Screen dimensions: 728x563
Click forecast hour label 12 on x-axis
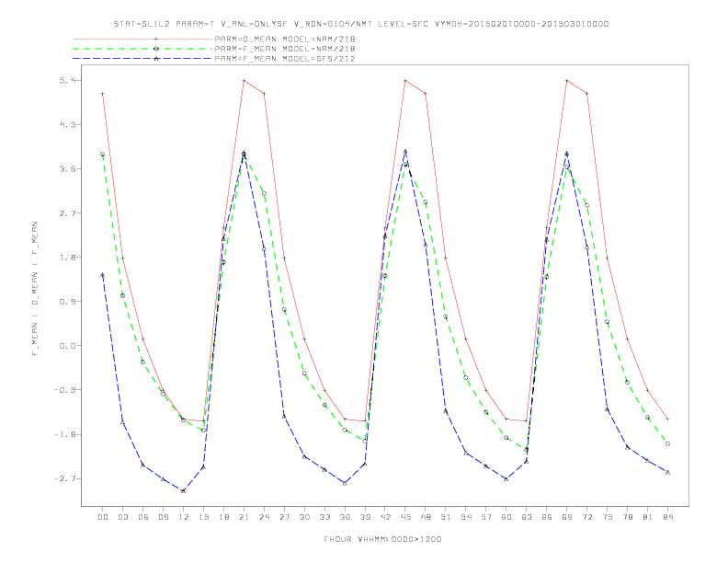[x=184, y=517]
